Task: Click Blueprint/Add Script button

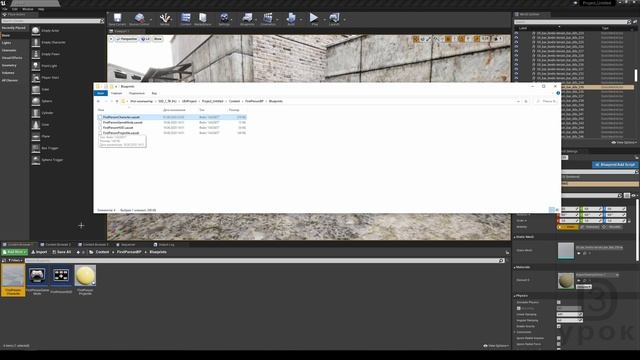Action: (x=615, y=165)
